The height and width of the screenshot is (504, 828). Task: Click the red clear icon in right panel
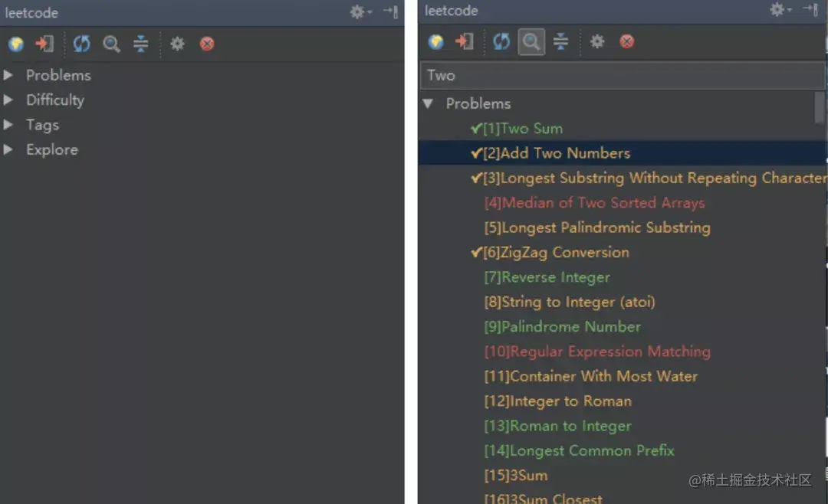coord(627,41)
